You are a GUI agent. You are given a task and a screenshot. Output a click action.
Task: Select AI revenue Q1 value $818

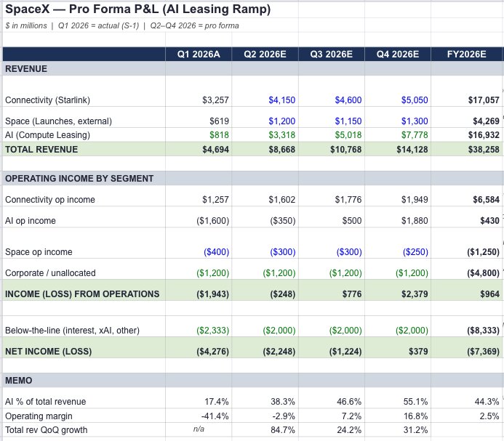click(219, 135)
